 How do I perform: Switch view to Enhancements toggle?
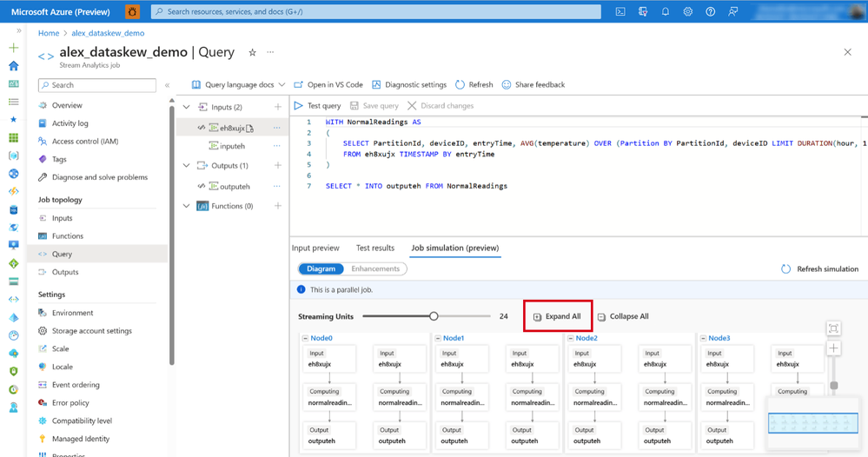pos(375,268)
